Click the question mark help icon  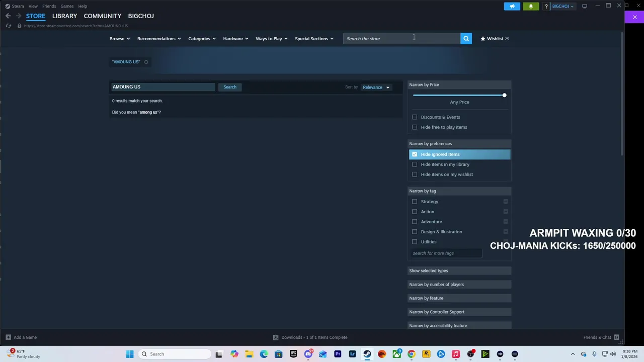tap(546, 6)
